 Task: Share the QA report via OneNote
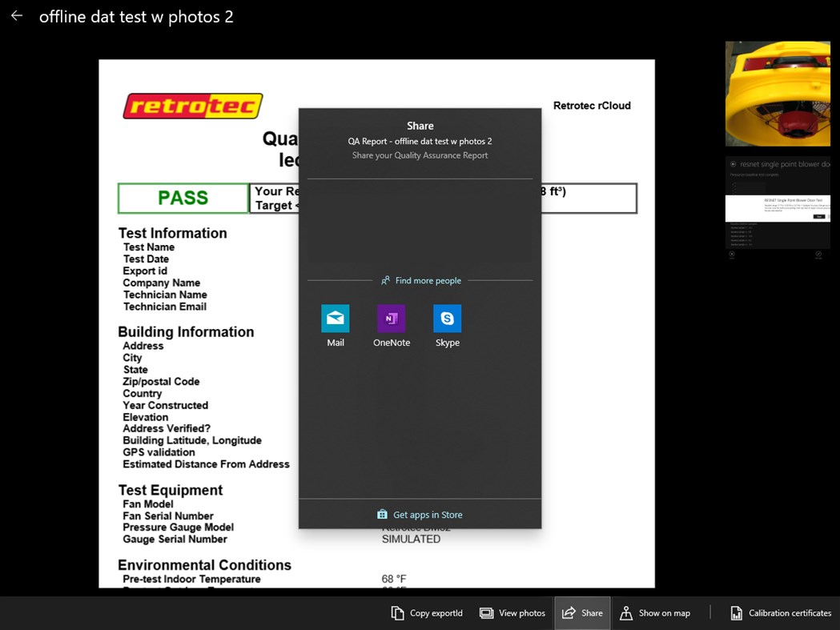(391, 317)
